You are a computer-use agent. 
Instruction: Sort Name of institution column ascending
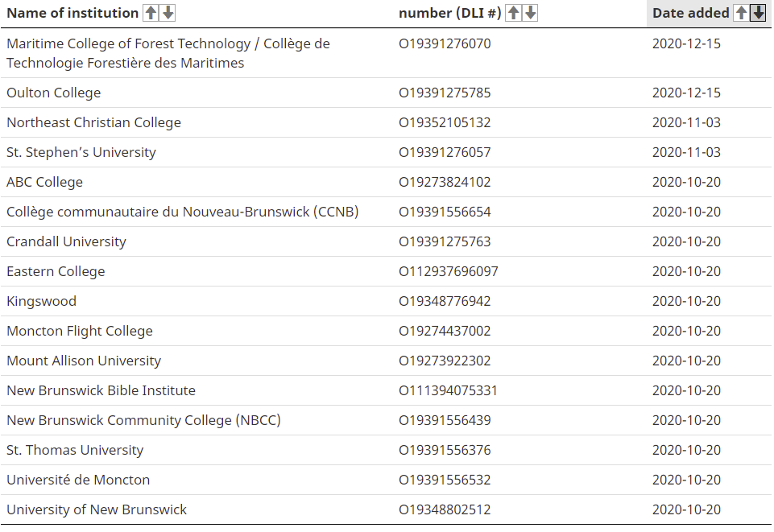click(x=151, y=13)
